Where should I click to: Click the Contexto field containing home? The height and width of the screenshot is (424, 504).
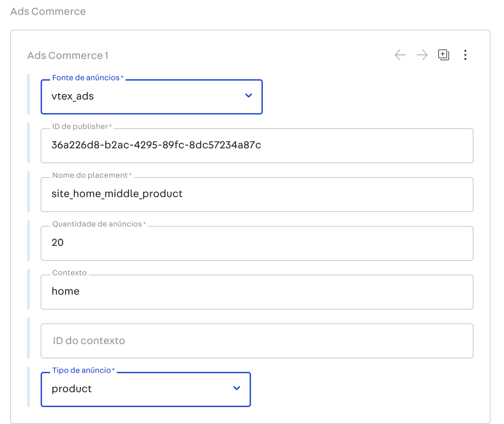point(257,292)
